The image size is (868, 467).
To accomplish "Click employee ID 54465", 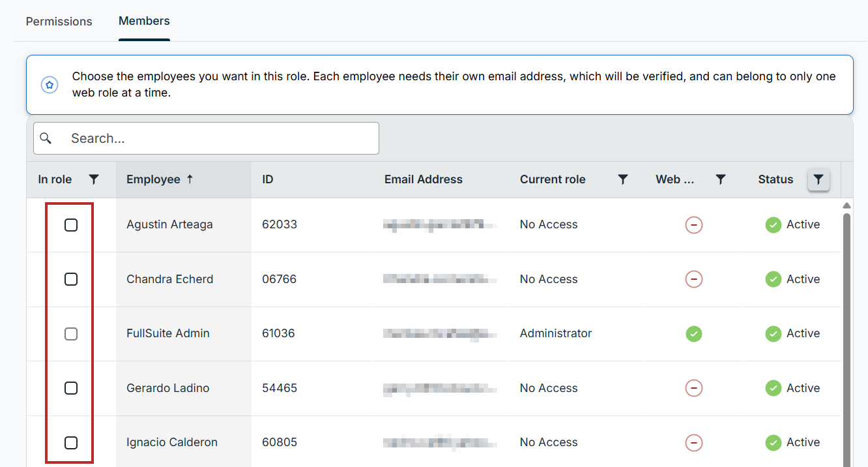I will pyautogui.click(x=280, y=388).
